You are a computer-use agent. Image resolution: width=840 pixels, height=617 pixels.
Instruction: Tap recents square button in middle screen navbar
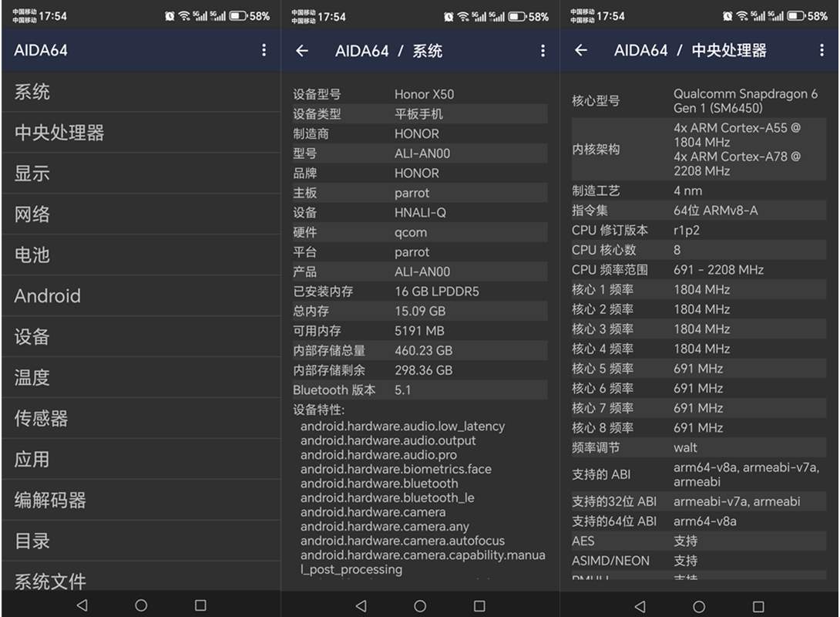click(x=479, y=605)
